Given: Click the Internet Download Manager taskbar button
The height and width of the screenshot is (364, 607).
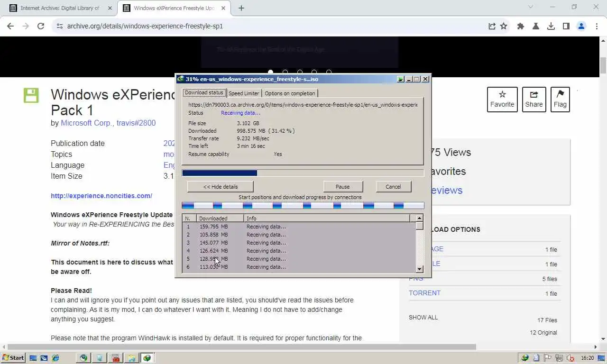Looking at the screenshot, I should [x=147, y=358].
